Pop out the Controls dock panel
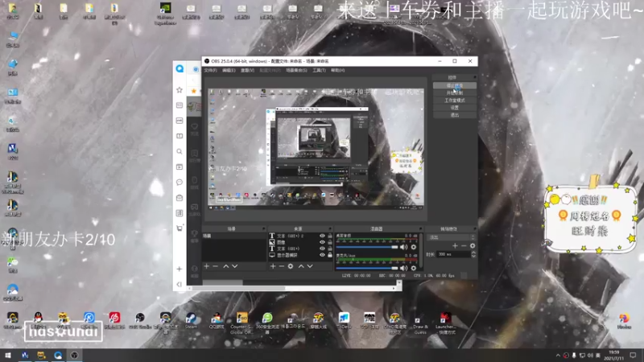Viewport: 644px width, 362px height. point(475,77)
